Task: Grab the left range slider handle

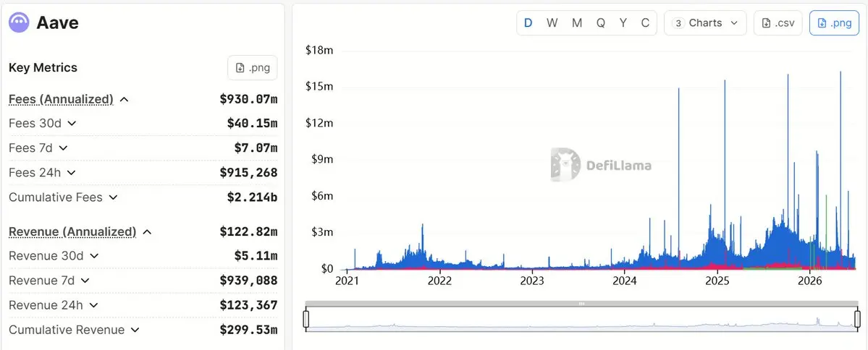Action: point(306,319)
